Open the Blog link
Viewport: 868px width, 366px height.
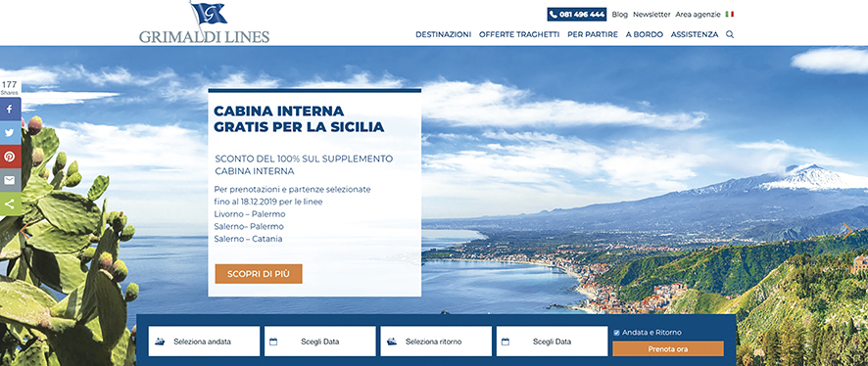(620, 15)
